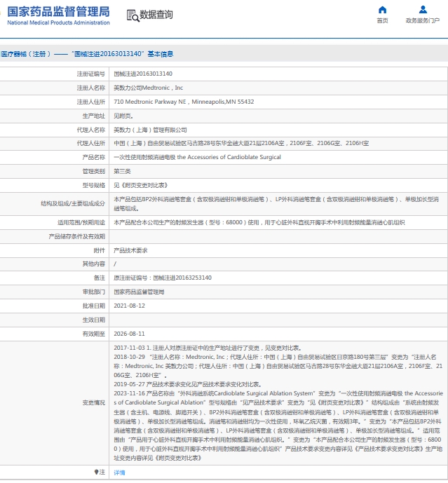
Task: Click the 有效期至 field label
Action: (x=94, y=334)
